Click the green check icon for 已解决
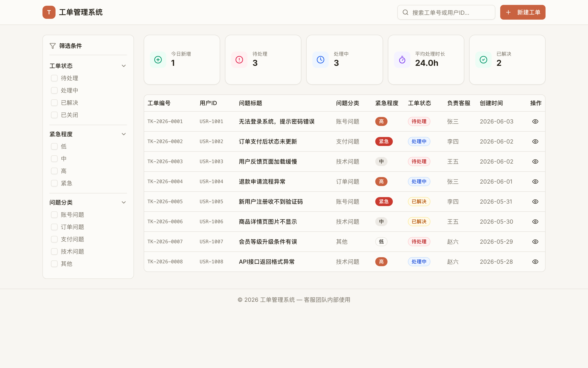The height and width of the screenshot is (368, 588). 483,60
